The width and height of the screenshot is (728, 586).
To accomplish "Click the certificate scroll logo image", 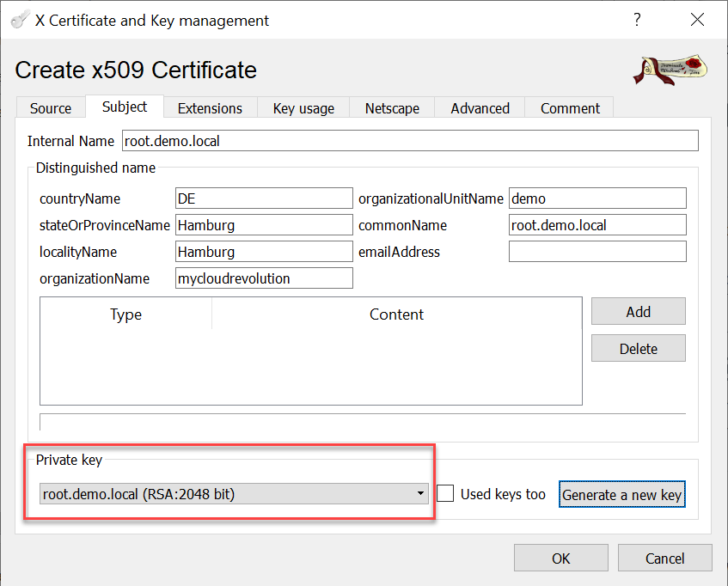I will click(671, 70).
